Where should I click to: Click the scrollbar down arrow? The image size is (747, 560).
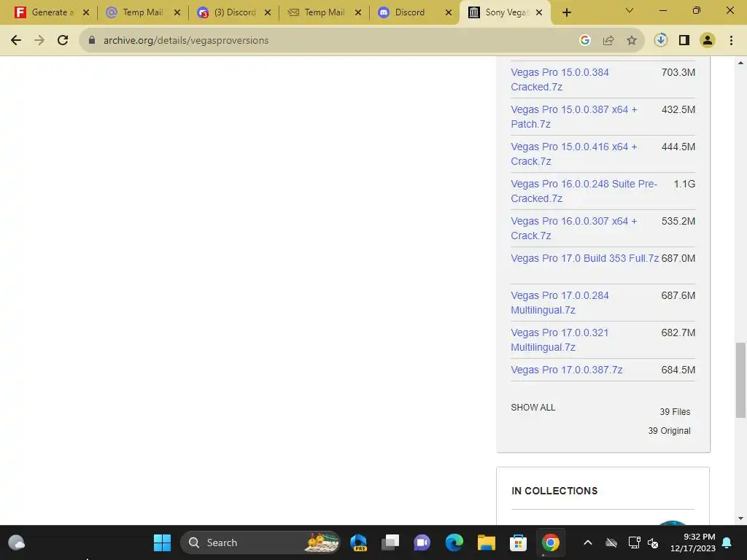click(740, 518)
